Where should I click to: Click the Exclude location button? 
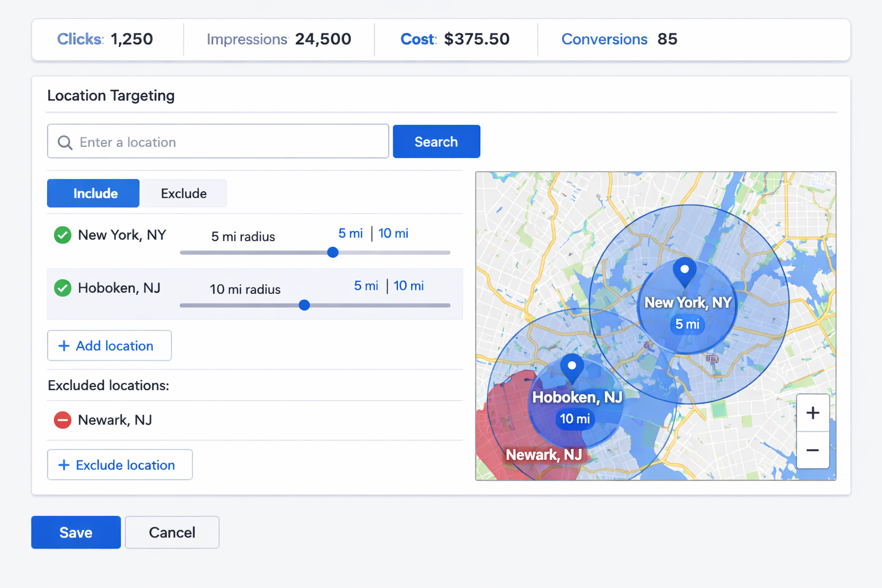click(119, 465)
